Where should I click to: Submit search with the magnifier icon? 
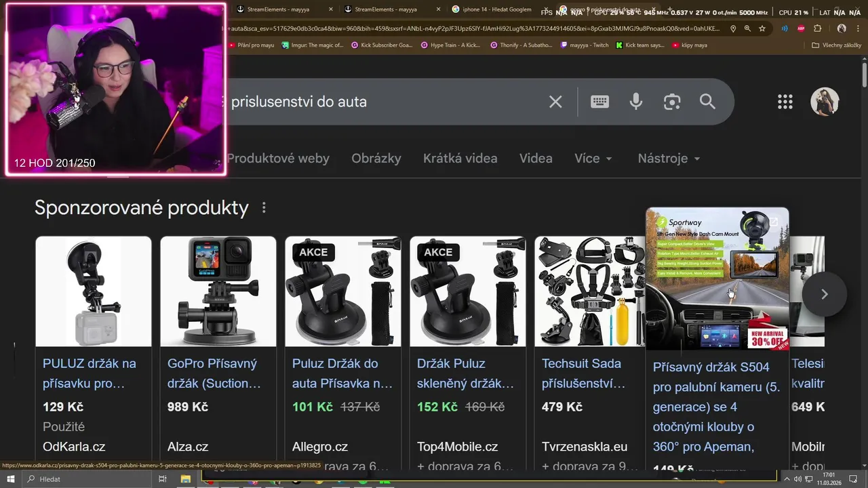(707, 102)
